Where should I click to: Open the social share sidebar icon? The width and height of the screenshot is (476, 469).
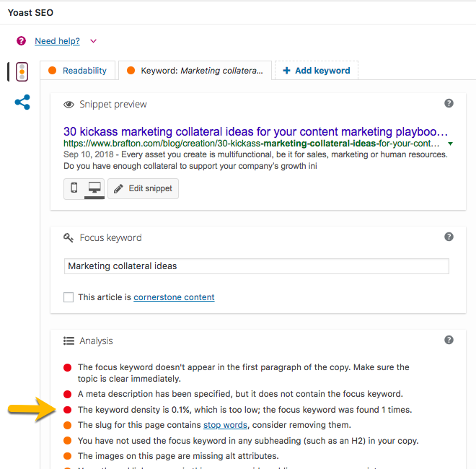click(x=22, y=102)
